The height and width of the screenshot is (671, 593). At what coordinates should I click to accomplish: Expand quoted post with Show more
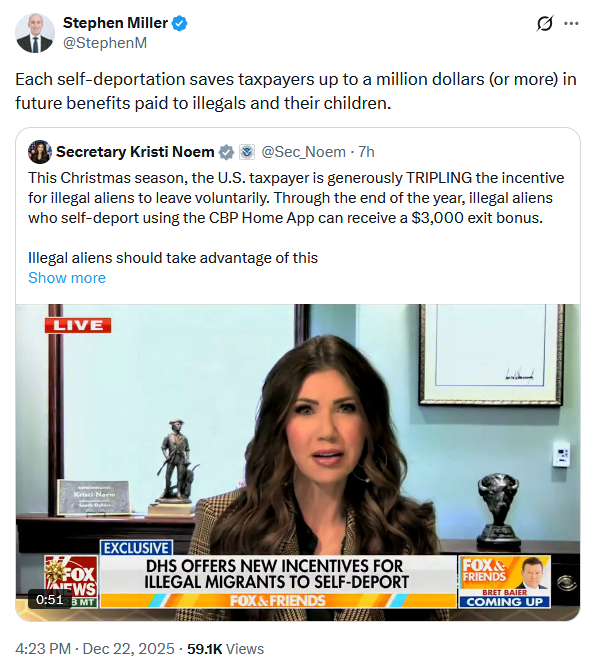(x=67, y=278)
